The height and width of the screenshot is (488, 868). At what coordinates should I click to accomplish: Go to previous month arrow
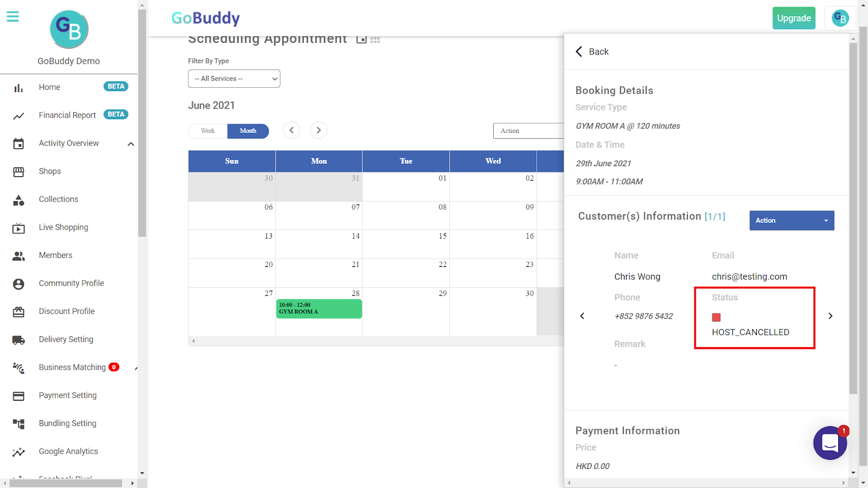tap(291, 130)
